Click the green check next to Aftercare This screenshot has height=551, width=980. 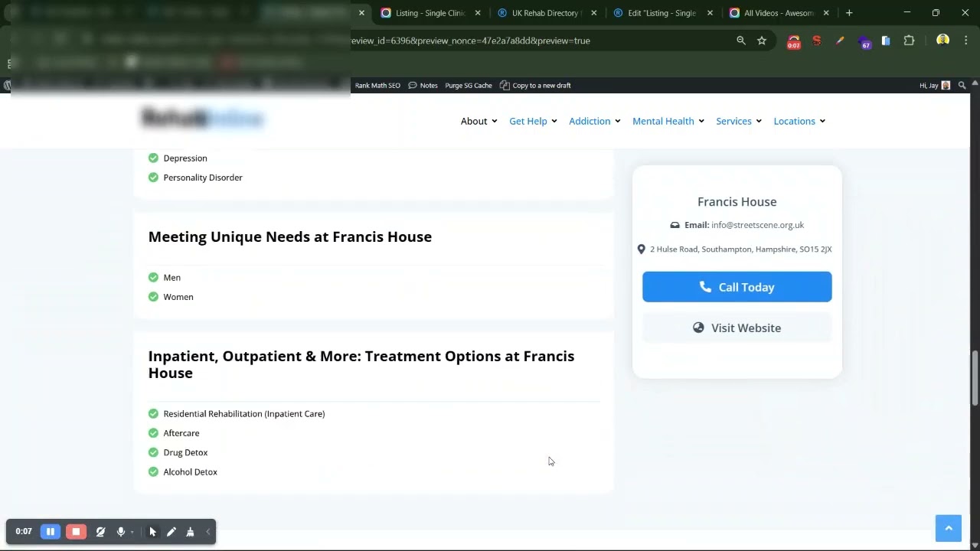pos(153,433)
